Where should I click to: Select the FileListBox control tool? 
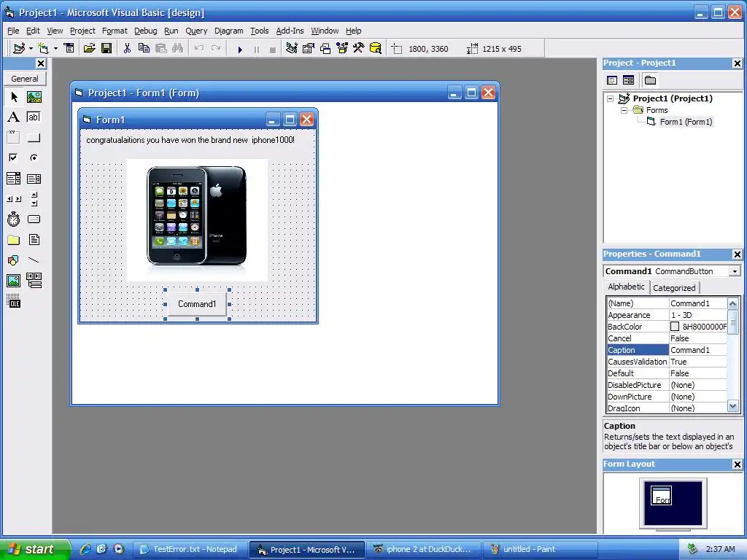(34, 239)
